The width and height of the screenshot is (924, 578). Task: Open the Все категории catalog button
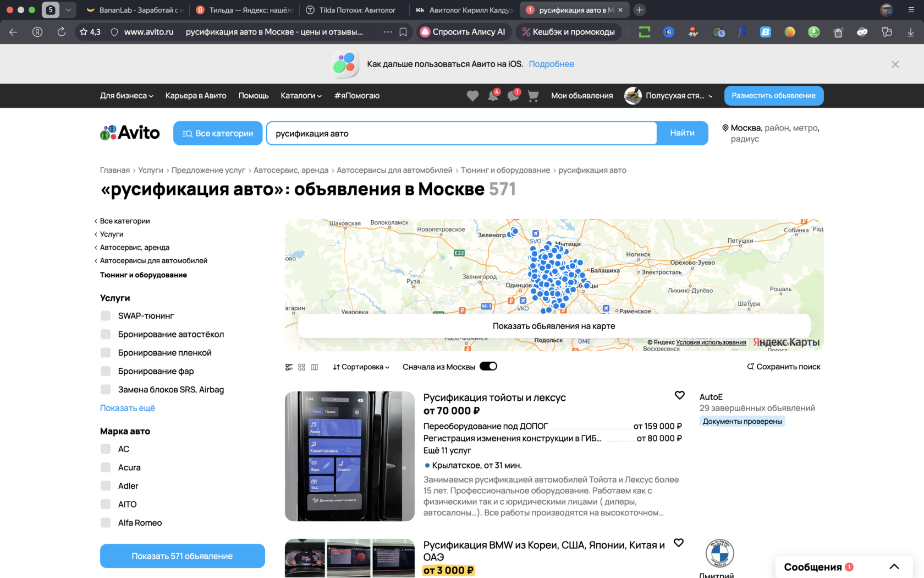coord(218,133)
